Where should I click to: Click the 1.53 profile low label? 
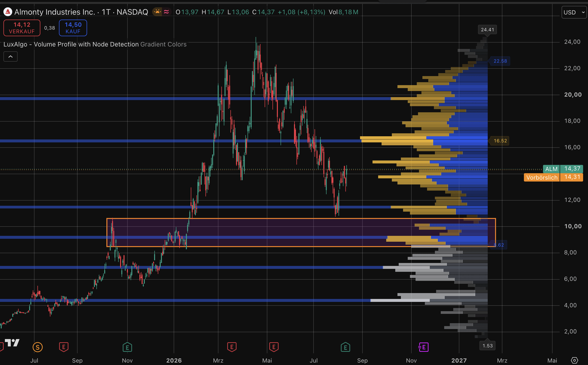(487, 346)
